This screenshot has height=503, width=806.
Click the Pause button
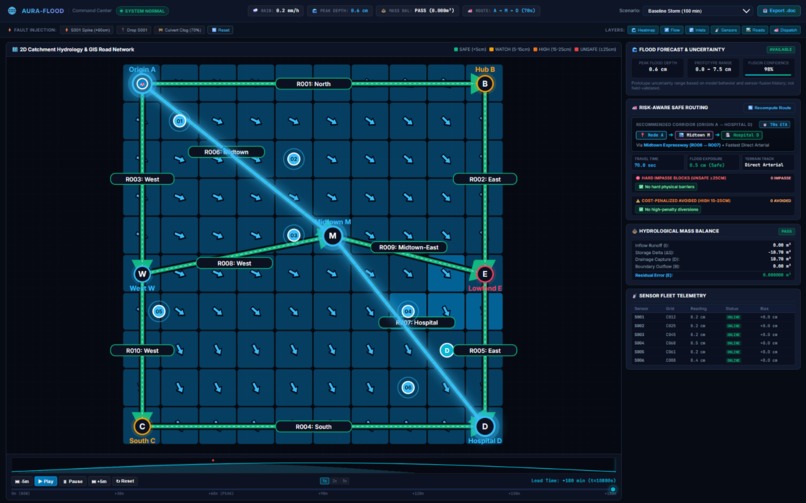tap(72, 481)
